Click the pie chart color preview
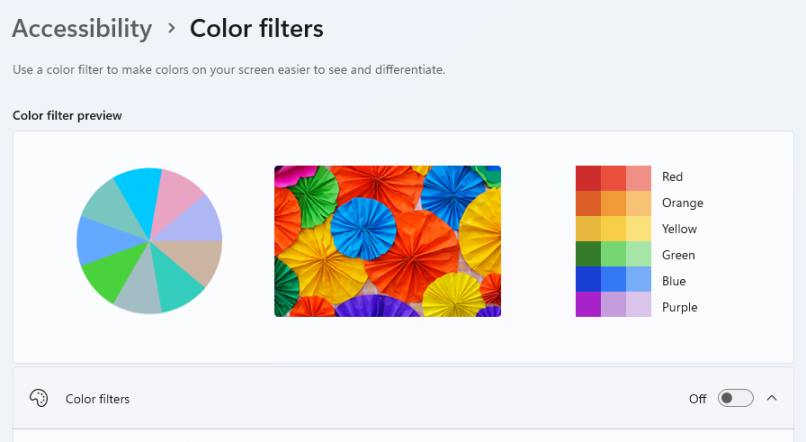 click(149, 241)
